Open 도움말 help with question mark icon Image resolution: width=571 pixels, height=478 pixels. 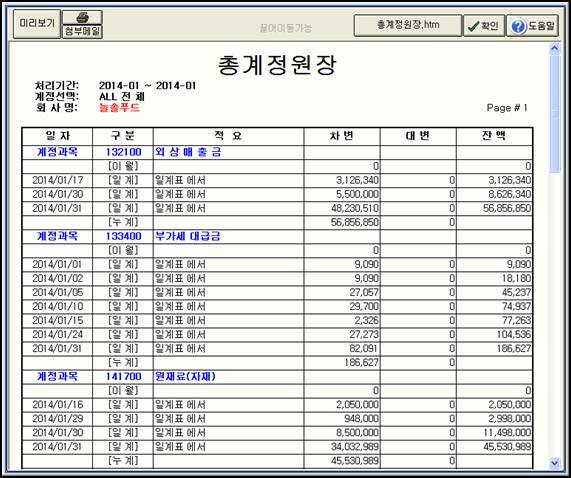pos(532,25)
